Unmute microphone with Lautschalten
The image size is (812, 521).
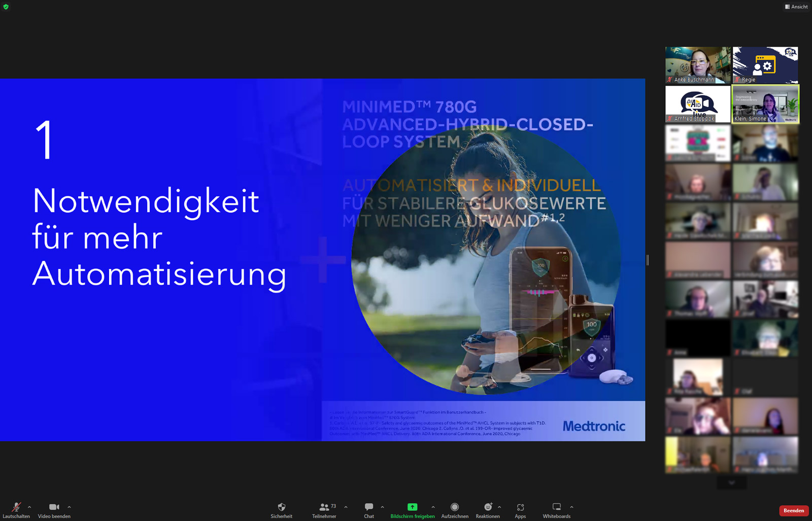[16, 510]
